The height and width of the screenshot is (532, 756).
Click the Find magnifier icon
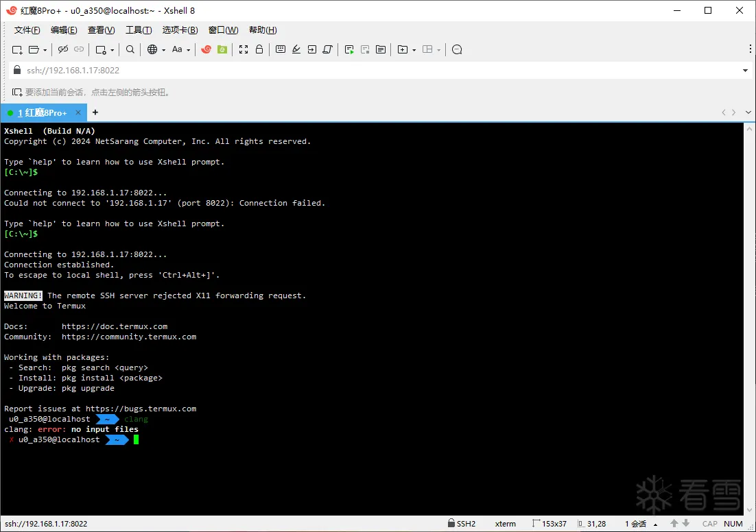[x=130, y=49]
